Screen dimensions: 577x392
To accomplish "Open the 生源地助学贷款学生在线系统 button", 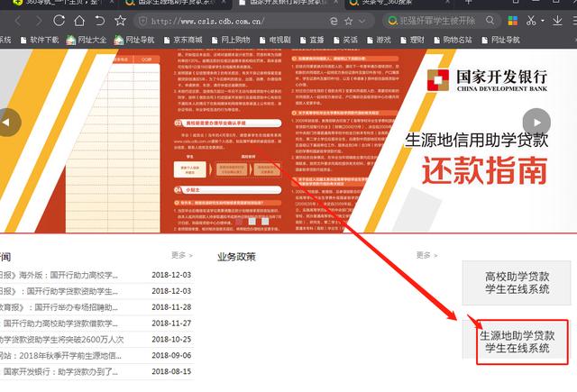I will point(517,342).
